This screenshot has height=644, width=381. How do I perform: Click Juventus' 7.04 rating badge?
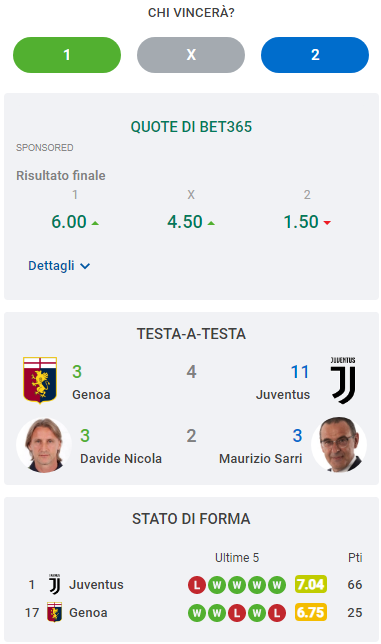tap(311, 584)
